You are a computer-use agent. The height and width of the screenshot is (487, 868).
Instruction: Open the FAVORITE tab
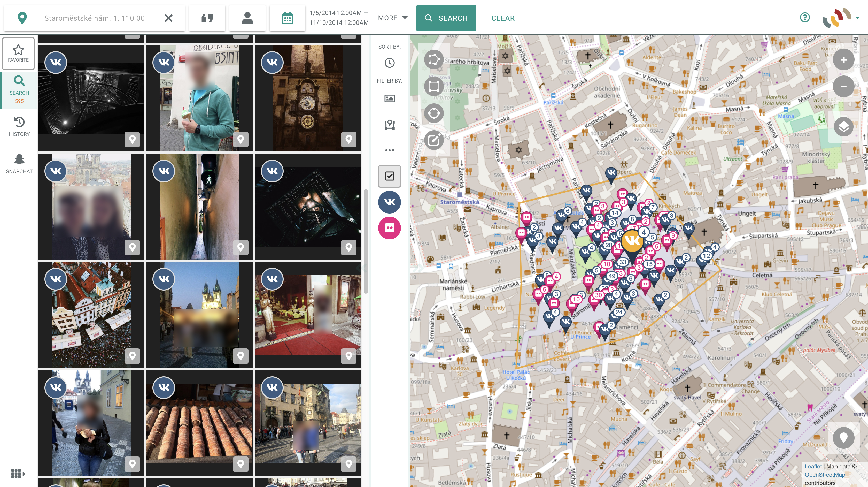tap(19, 54)
